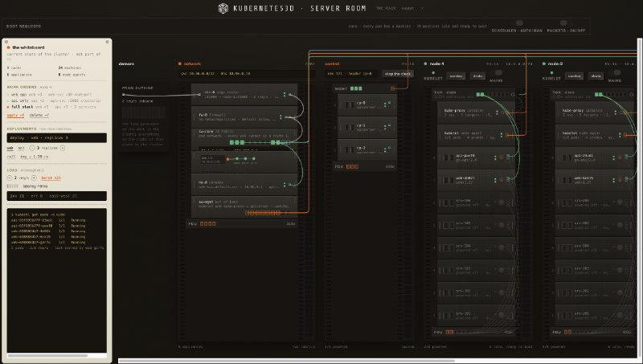Screen dimensions: 643x364
Task: Click the "burst x25" load link
Action: (51, 178)
